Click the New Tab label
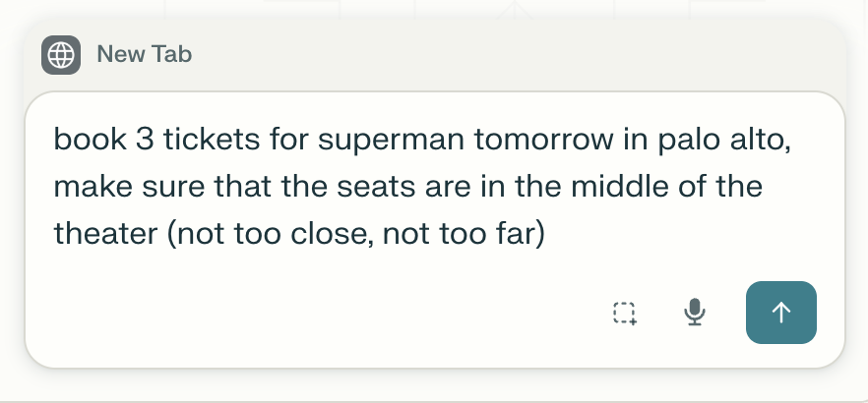Viewport: 868px width, 403px height. coord(145,54)
